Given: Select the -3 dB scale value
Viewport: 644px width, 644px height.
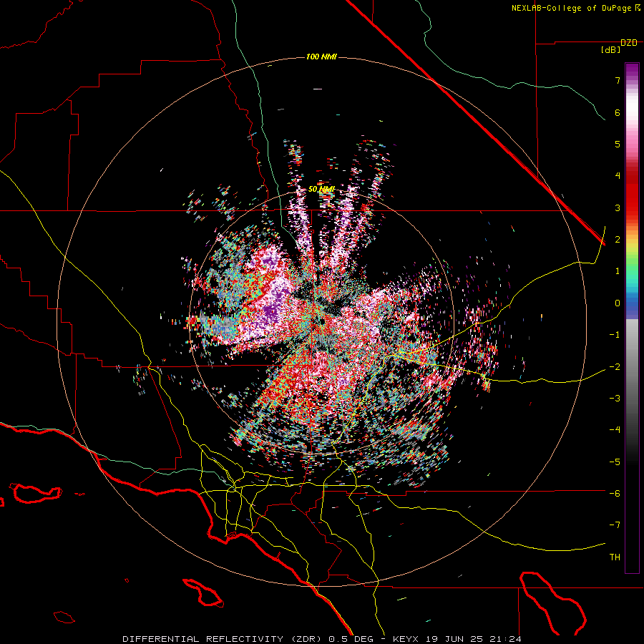Looking at the screenshot, I should click(615, 399).
